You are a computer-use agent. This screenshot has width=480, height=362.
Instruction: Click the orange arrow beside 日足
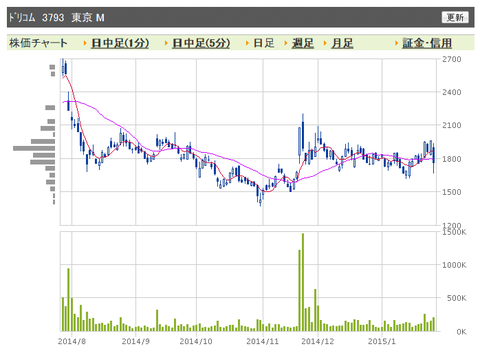coord(248,43)
